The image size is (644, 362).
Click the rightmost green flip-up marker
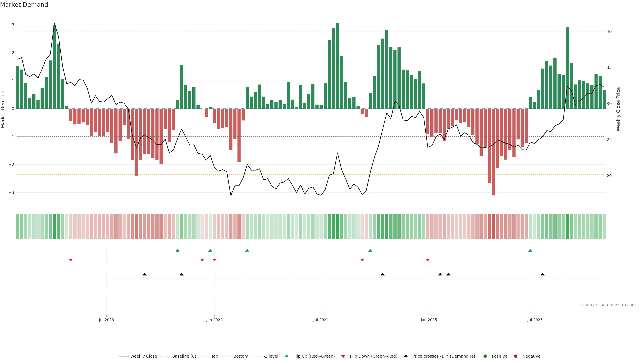tap(530, 250)
